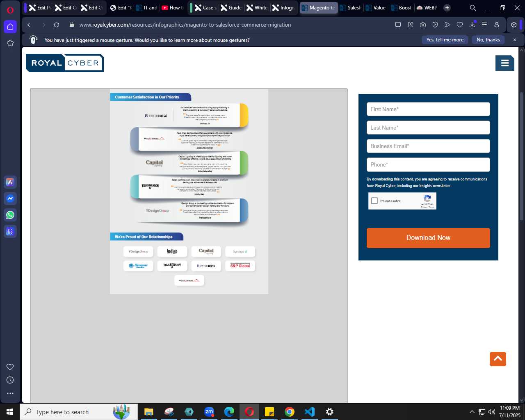Open Zoom from the taskbar
The width and height of the screenshot is (525, 420).
pos(209,412)
